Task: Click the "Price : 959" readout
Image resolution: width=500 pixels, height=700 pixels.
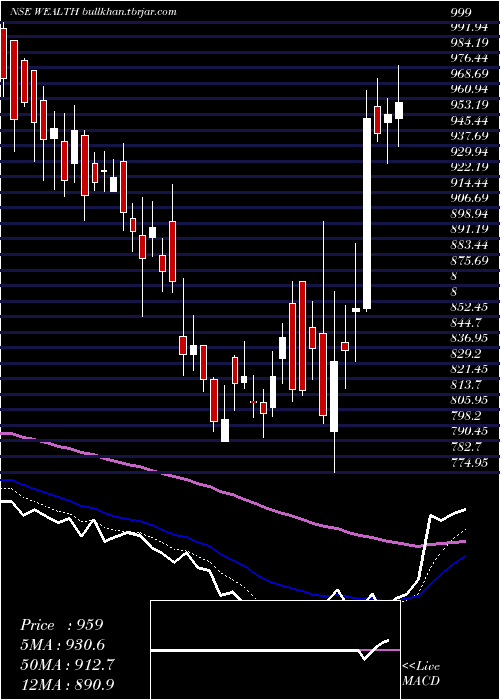Action: point(62,625)
